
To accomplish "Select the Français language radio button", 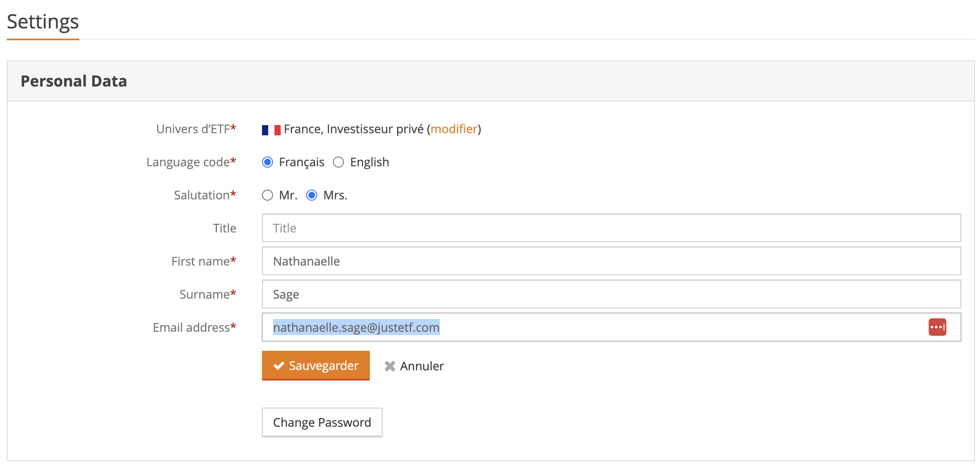I will 267,162.
